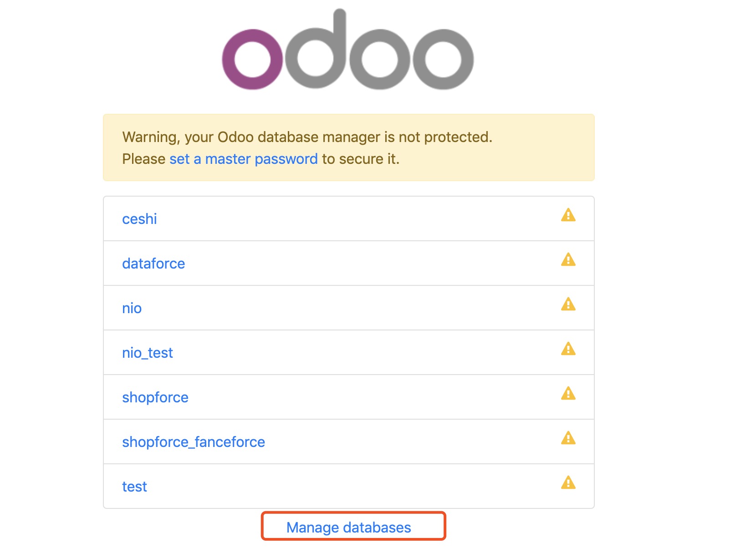Select the test database
756x548 pixels.
(x=134, y=486)
